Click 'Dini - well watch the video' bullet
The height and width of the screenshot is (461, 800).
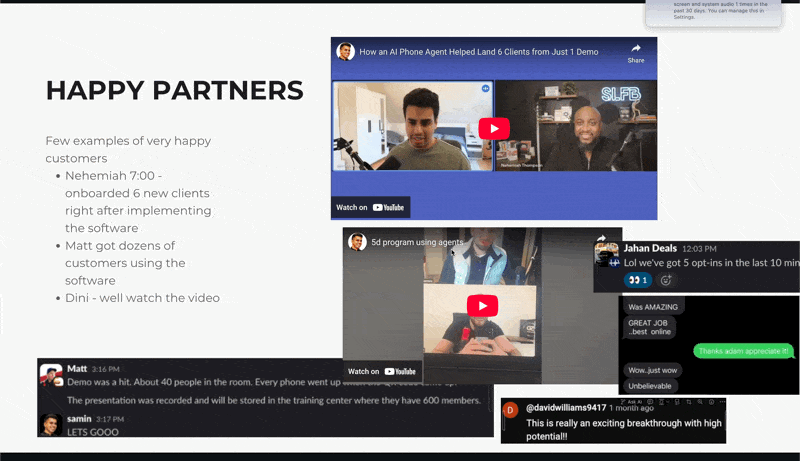coord(142,298)
